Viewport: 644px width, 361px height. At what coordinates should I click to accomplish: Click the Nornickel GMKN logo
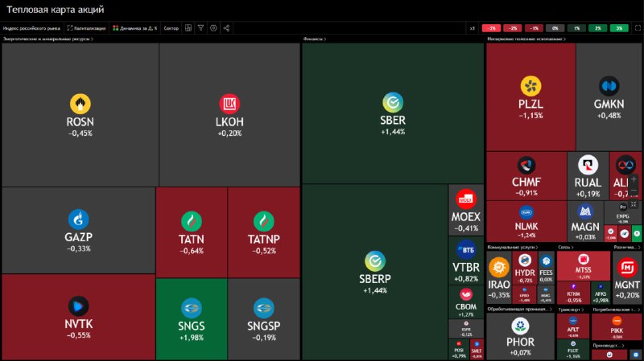click(x=609, y=86)
